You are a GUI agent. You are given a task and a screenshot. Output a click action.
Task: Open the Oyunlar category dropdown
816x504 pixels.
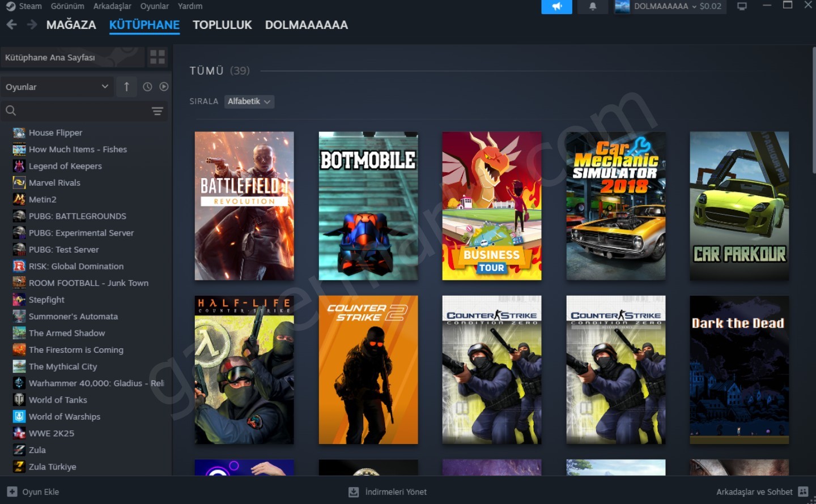pyautogui.click(x=57, y=87)
